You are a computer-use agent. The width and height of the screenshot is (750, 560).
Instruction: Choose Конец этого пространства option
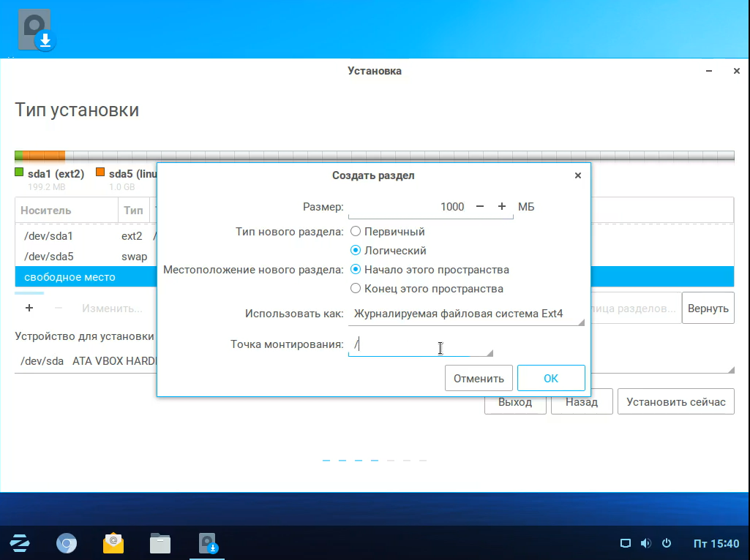coord(356,289)
